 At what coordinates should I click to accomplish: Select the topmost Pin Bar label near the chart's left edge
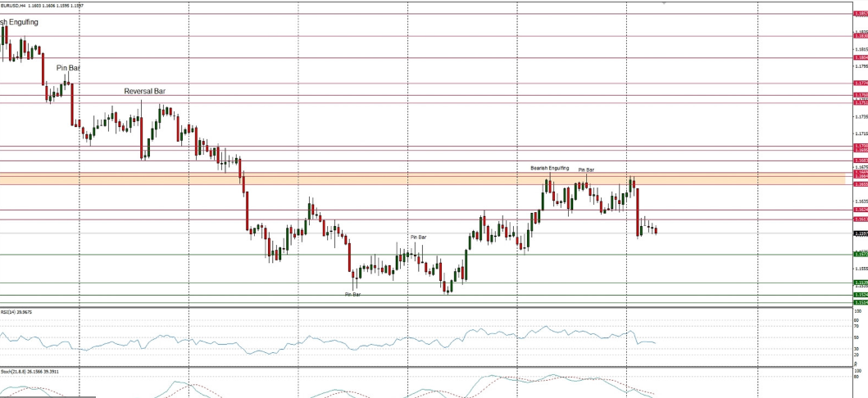tap(68, 68)
